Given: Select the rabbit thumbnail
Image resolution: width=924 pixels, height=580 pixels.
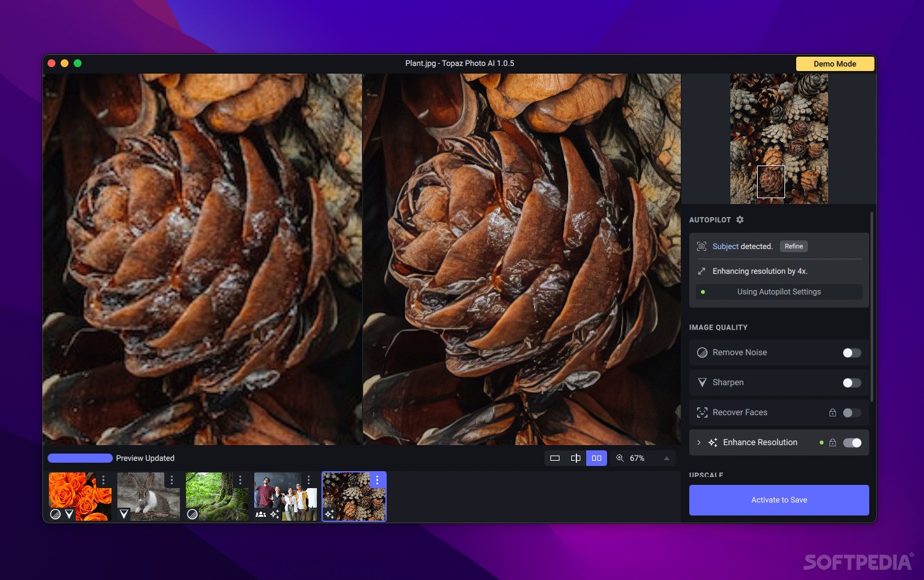Looking at the screenshot, I should click(148, 497).
